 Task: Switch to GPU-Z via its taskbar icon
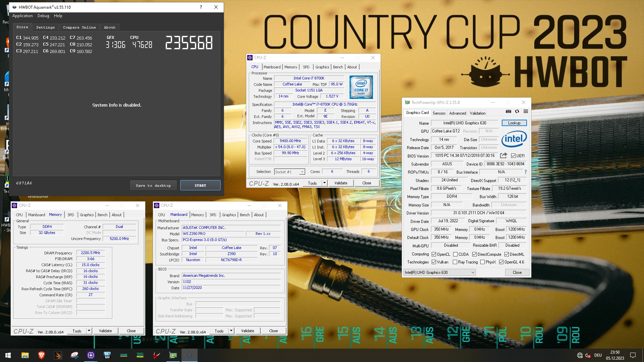(x=173, y=355)
